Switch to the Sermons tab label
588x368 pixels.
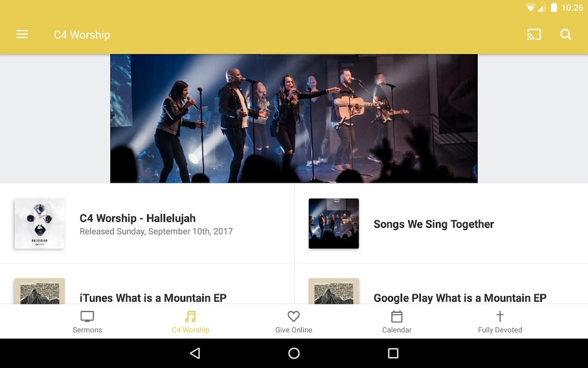pyautogui.click(x=87, y=330)
